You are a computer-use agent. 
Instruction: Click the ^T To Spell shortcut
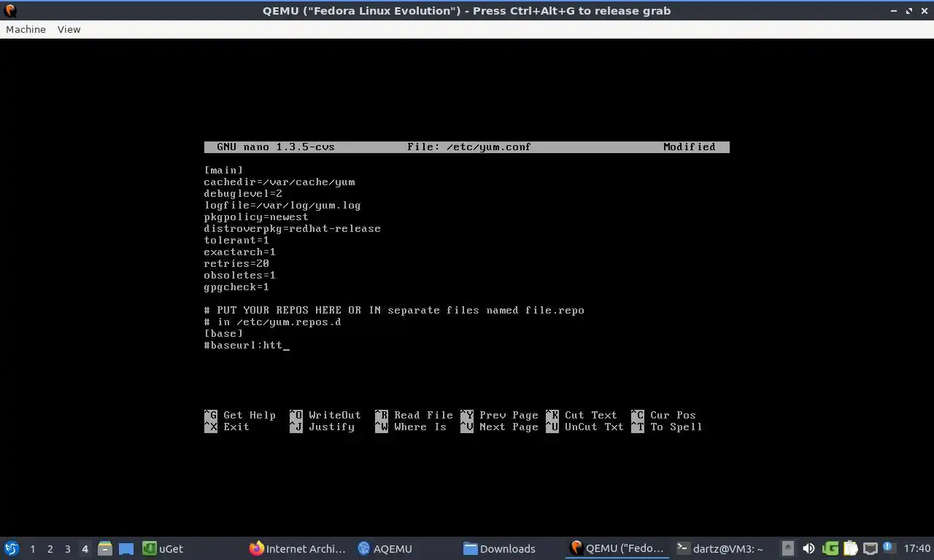667,427
